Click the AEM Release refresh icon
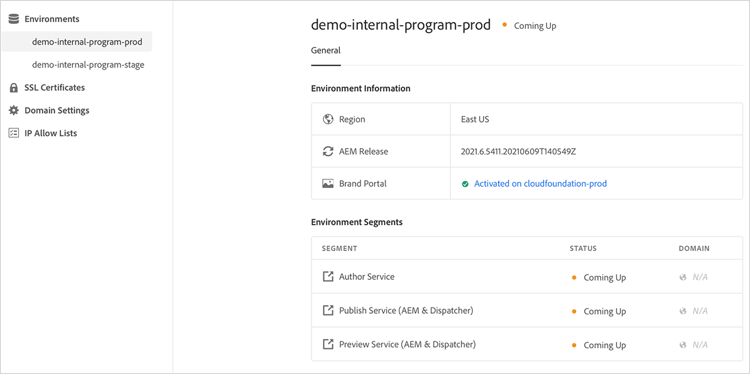The width and height of the screenshot is (750, 374). click(328, 152)
